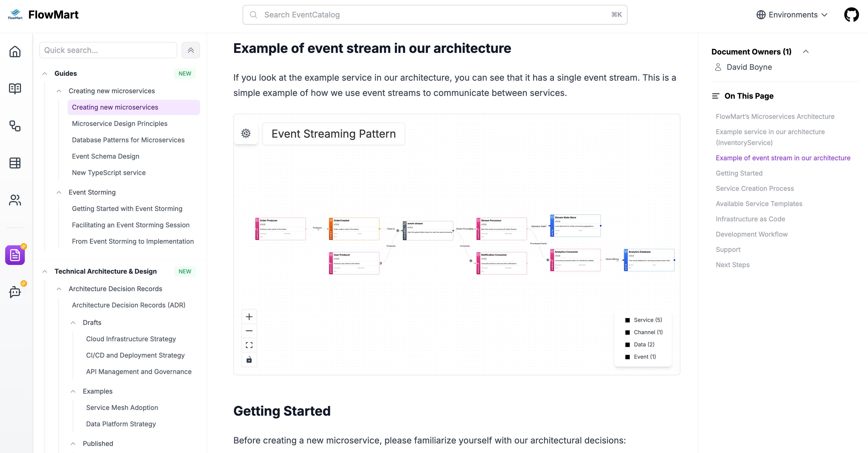Open the services flow diagram icon in sidebar
The width and height of the screenshot is (868, 453).
click(x=15, y=126)
